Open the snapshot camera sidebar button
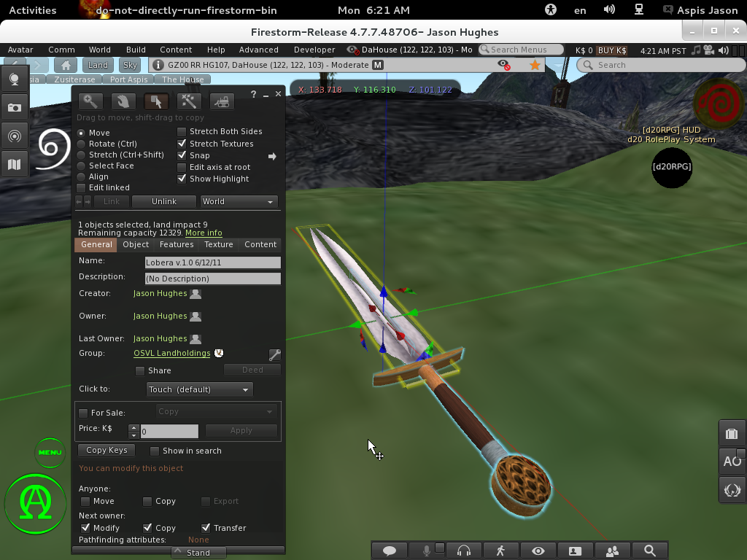Screen dimensions: 747x560 point(15,108)
